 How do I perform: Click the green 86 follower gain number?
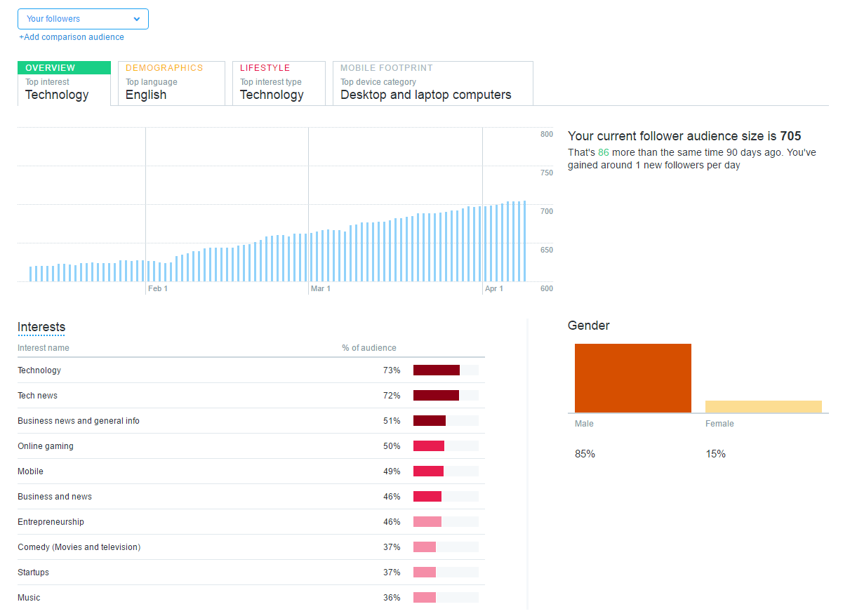point(604,152)
